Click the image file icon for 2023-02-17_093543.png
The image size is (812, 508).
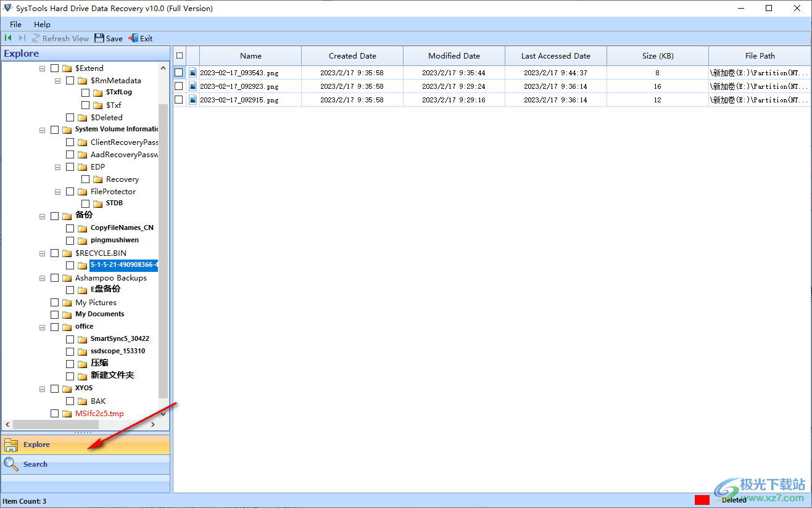[193, 73]
